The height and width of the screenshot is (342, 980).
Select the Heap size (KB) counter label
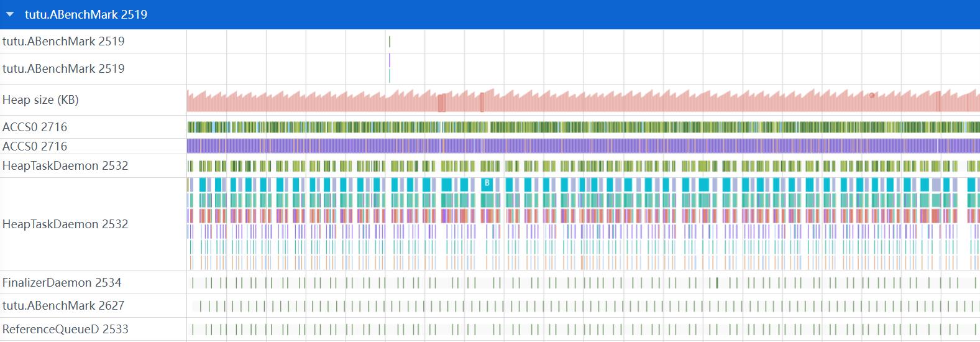point(40,100)
